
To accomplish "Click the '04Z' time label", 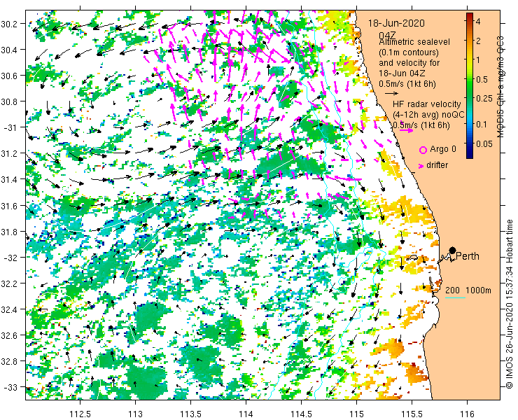I will click(x=388, y=36).
